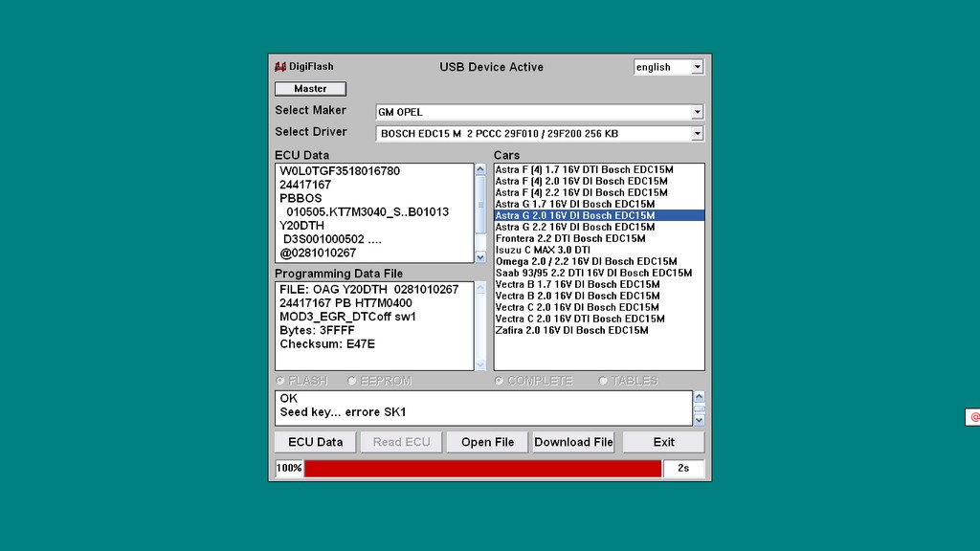The height and width of the screenshot is (551, 980).
Task: Click the 2s elapsed time field
Action: click(x=683, y=469)
